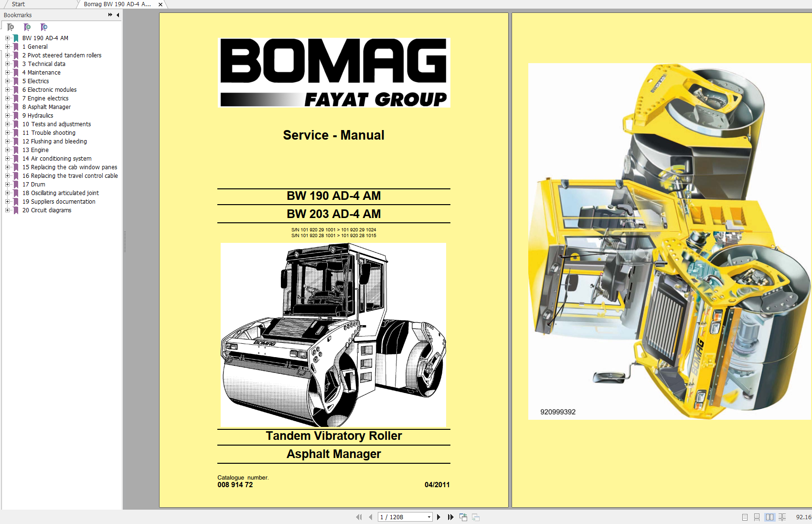Click the BOMAG Fayat Group logo
The height and width of the screenshot is (524, 812).
tap(334, 73)
